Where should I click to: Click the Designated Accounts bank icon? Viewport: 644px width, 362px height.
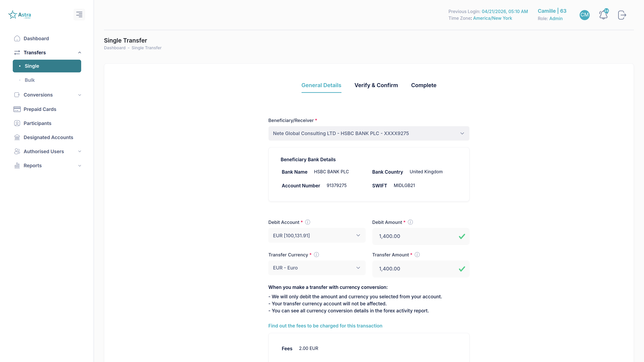click(17, 137)
